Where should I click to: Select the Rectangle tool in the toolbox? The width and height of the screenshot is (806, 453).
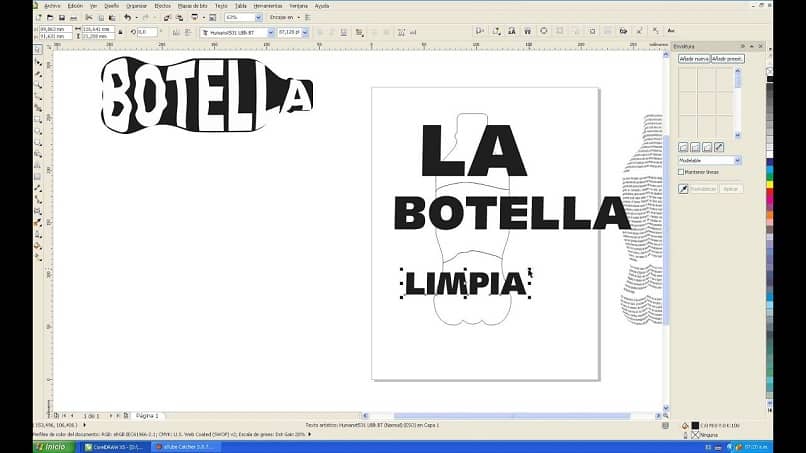click(38, 119)
